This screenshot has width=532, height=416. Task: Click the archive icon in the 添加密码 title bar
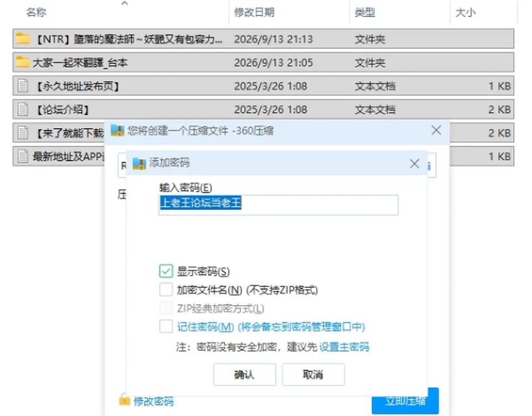coord(139,163)
